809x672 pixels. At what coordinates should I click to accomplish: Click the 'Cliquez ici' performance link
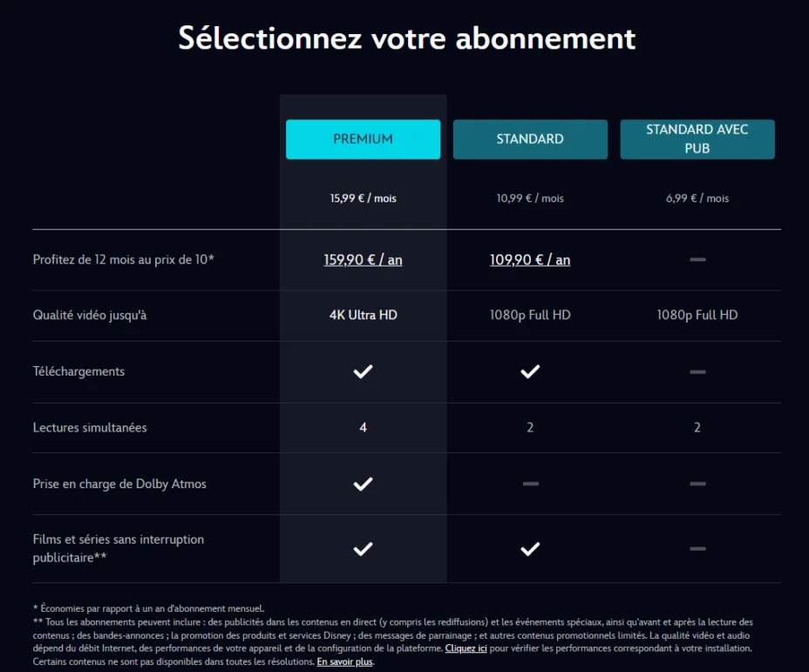pyautogui.click(x=466, y=648)
